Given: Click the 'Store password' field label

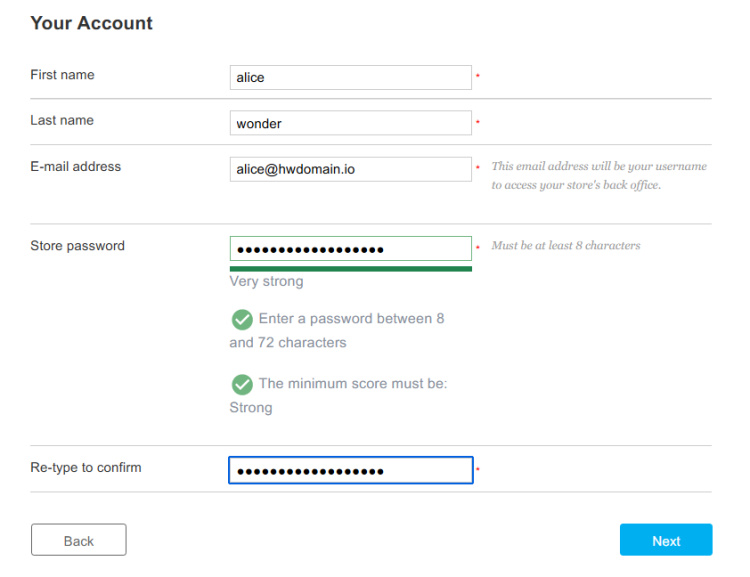Looking at the screenshot, I should point(78,246).
